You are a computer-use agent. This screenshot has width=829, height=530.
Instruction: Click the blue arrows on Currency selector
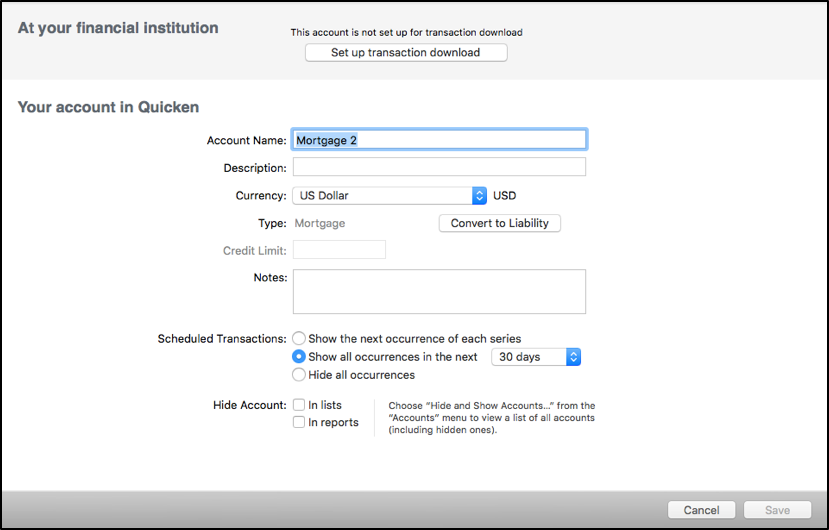pos(479,196)
